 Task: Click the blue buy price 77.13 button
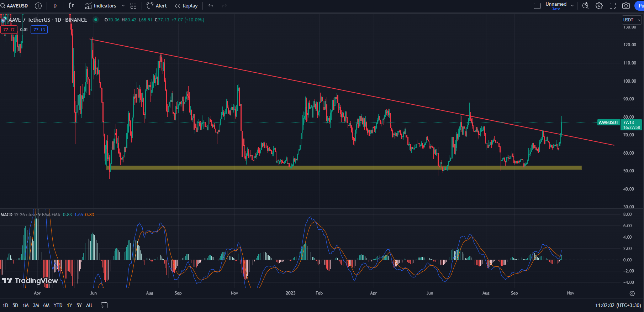click(39, 30)
